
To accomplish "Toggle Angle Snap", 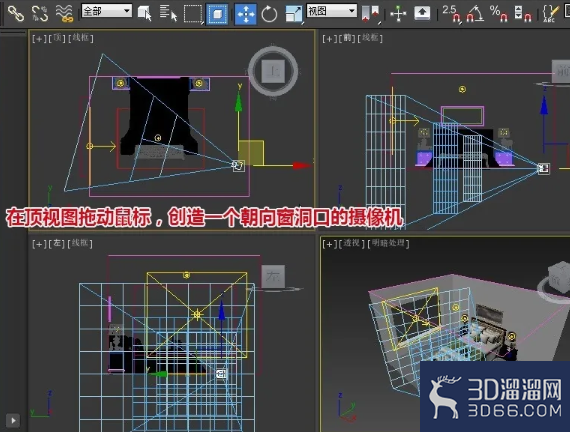I will [475, 13].
